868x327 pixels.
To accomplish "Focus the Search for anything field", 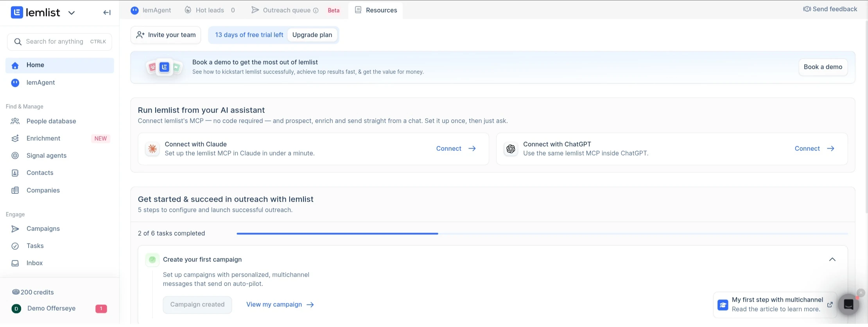I will [59, 42].
